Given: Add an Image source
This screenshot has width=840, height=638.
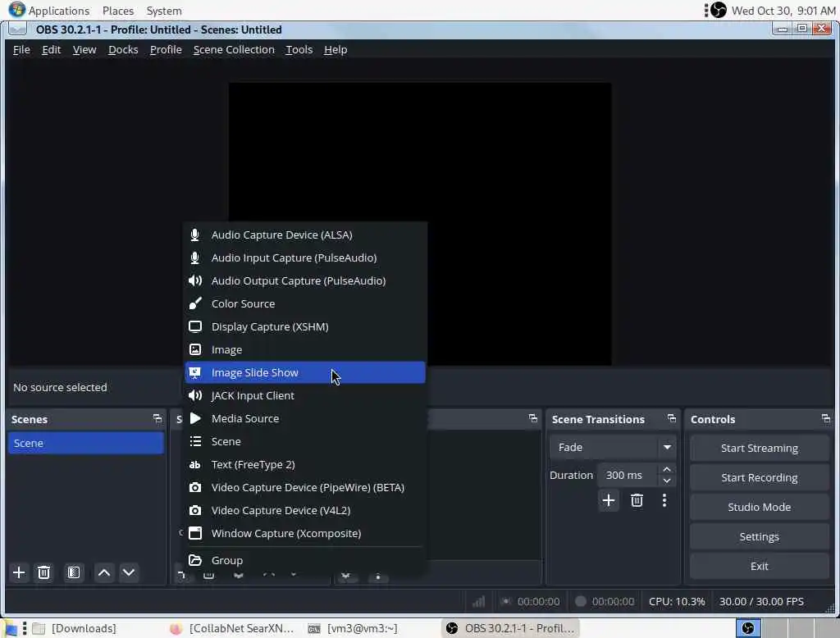Looking at the screenshot, I should [x=305, y=350].
